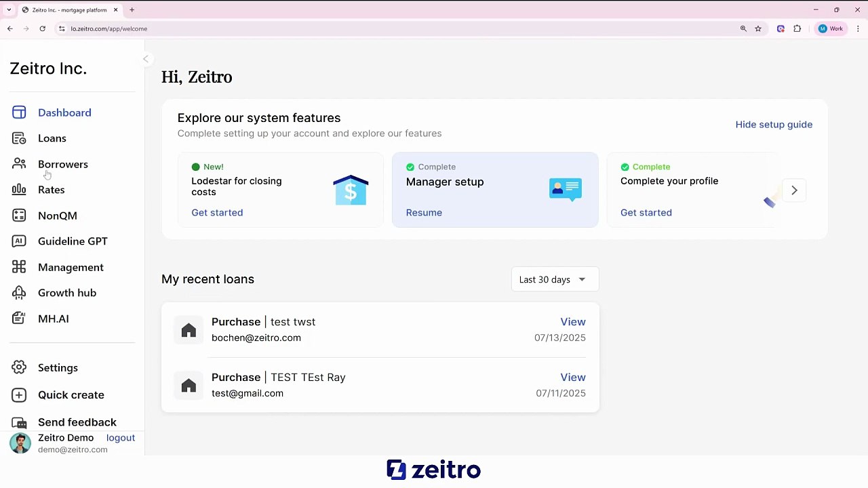Click the Zeitro Inc. sidebar title
Image resolution: width=868 pixels, height=488 pixels.
point(48,68)
